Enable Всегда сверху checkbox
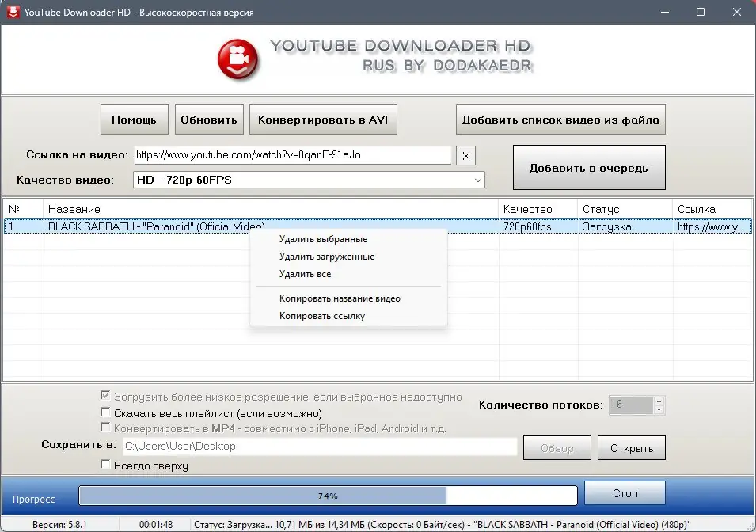This screenshot has width=756, height=532. pos(105,465)
